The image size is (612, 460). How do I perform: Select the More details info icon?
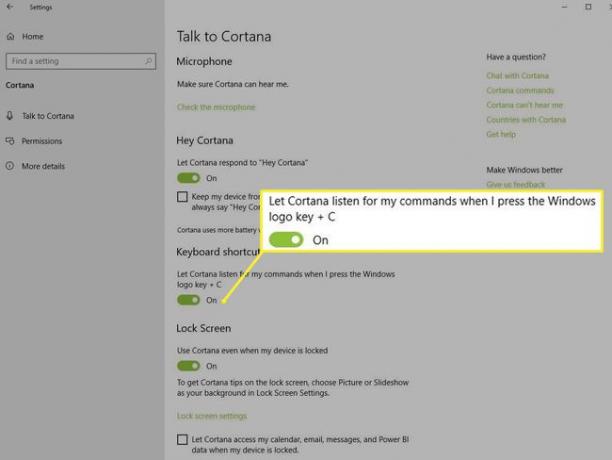tap(10, 166)
